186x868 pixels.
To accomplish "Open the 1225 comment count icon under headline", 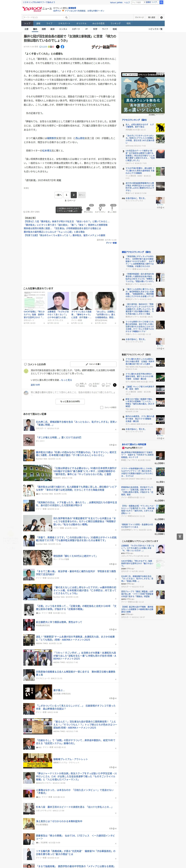I will pos(43,47).
